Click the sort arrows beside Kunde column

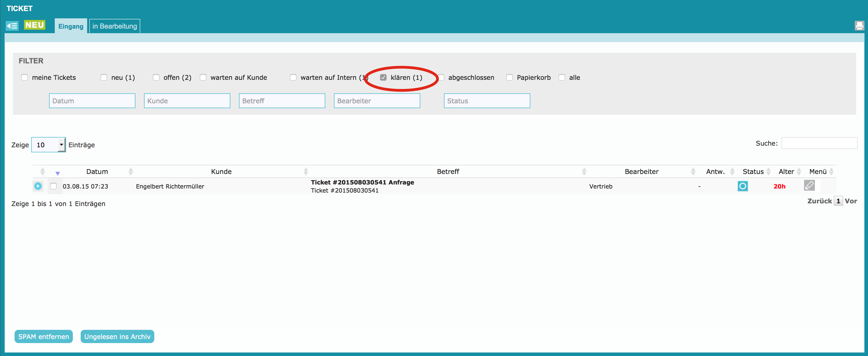coord(306,172)
